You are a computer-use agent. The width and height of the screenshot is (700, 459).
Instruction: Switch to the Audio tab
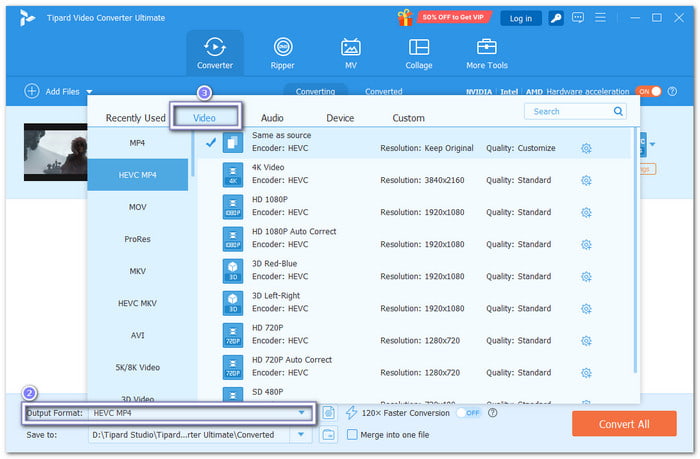pos(272,118)
